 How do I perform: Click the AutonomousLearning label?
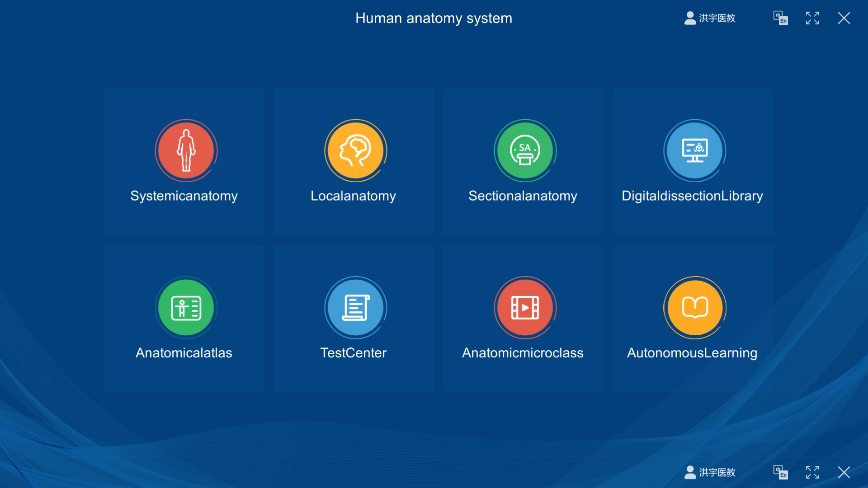(x=692, y=353)
